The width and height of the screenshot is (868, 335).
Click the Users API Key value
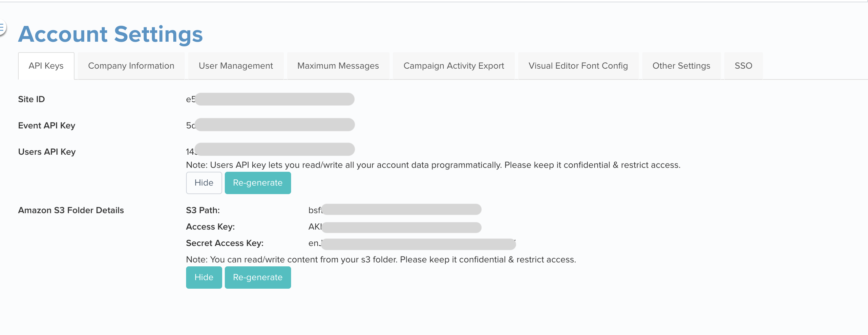270,149
